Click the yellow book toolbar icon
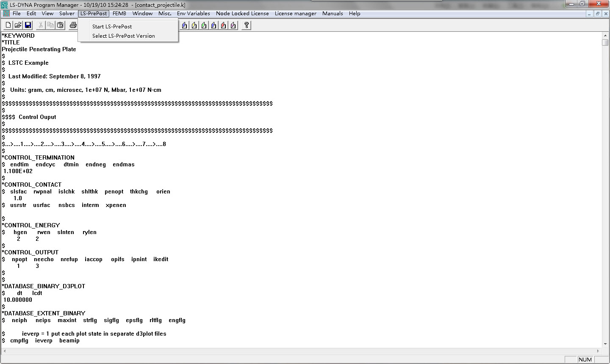Screen dimensions: 610x364 point(194,25)
